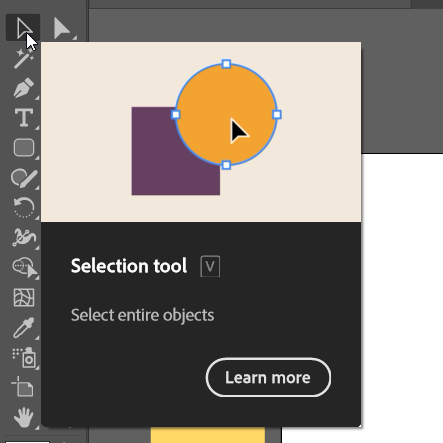Screen dimensions: 443x443
Task: Choose the Magic Wand tool
Action: [x=23, y=58]
